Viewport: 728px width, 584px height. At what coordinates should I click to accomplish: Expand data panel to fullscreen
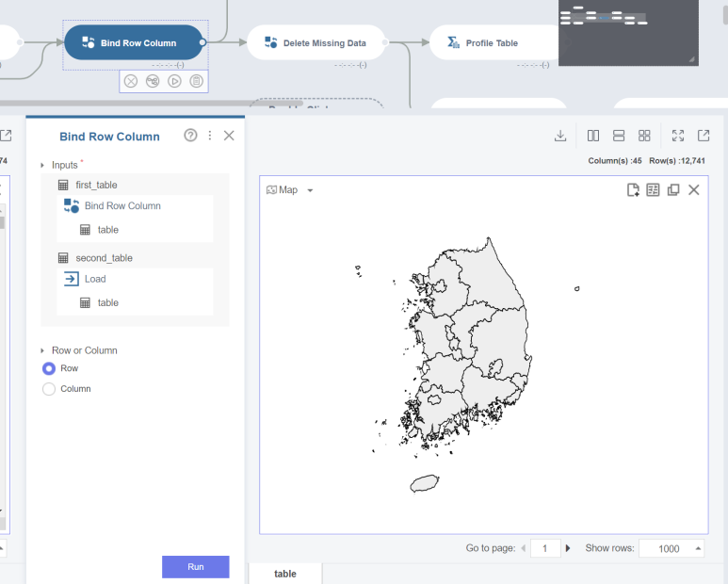pyautogui.click(x=678, y=136)
